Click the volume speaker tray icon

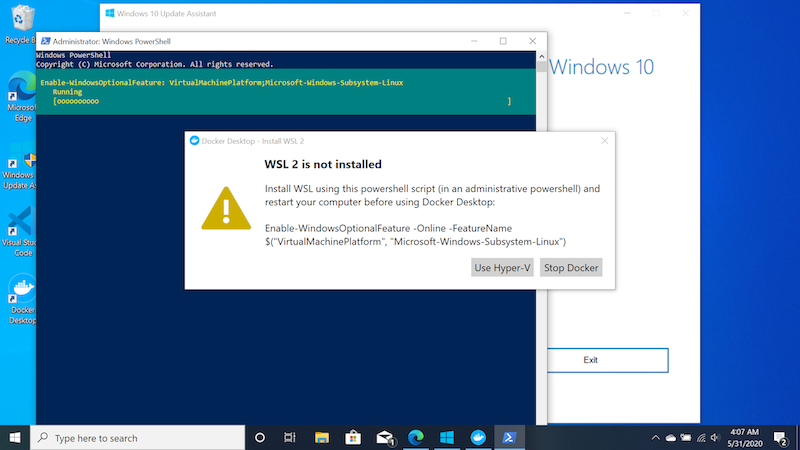[715, 438]
